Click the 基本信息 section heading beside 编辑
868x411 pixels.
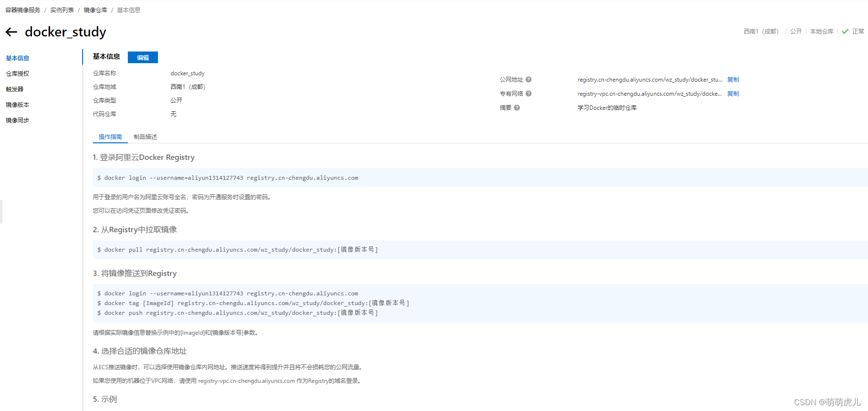coord(106,57)
